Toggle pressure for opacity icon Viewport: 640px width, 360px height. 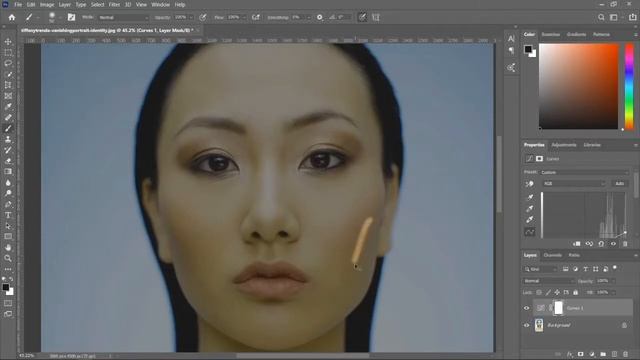(x=203, y=18)
